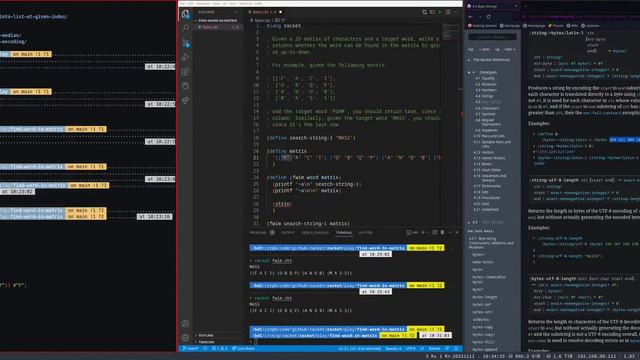Image resolution: width=640 pixels, height=360 pixels.
Task: Open the Source Control view
Action: (x=186, y=42)
